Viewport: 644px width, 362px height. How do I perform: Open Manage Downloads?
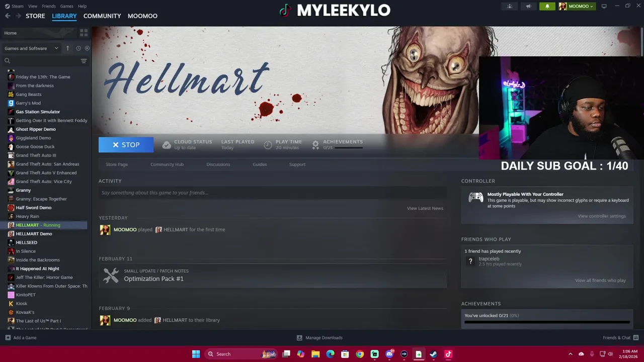click(319, 338)
